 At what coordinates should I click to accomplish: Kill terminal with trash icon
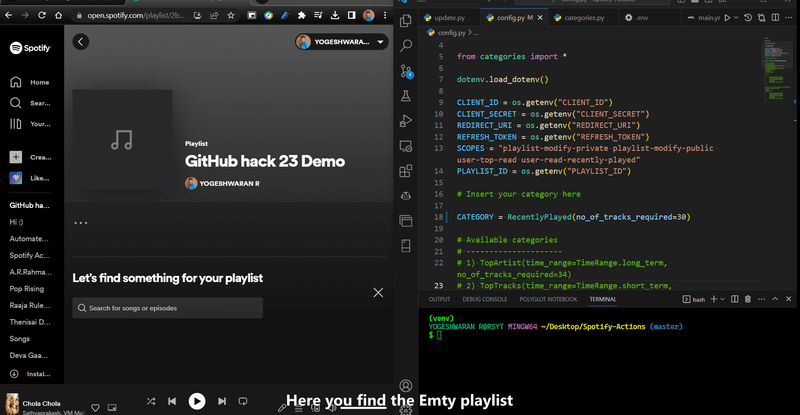coord(748,299)
